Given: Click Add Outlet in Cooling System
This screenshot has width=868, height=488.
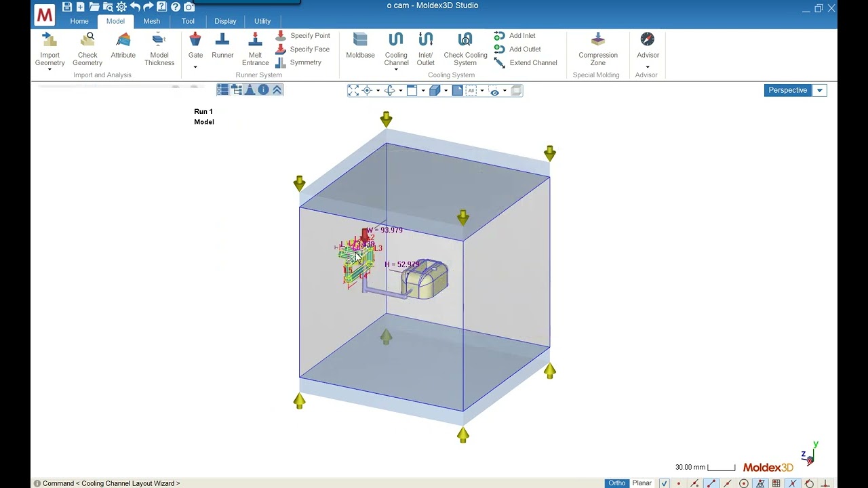Looking at the screenshot, I should point(517,49).
